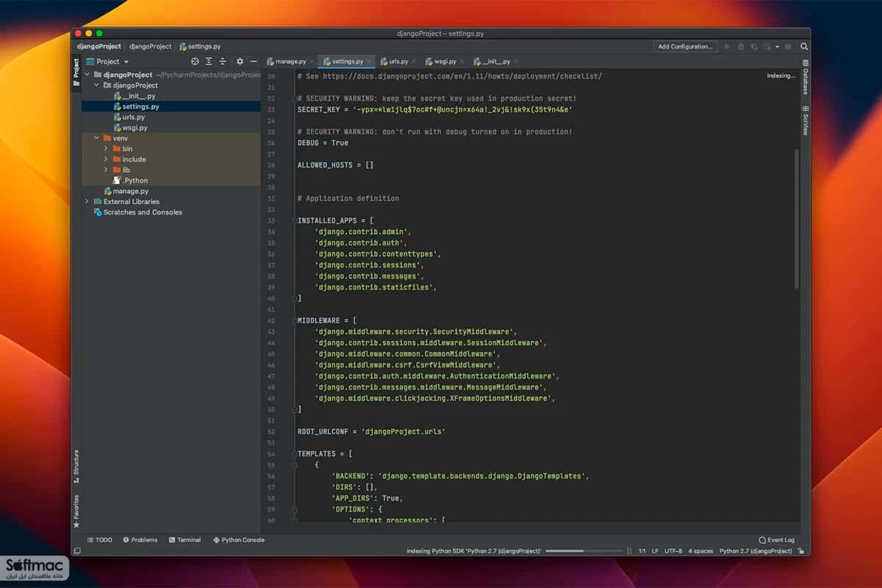The width and height of the screenshot is (882, 588).
Task: Click 4 spaces indent setting
Action: [x=701, y=551]
